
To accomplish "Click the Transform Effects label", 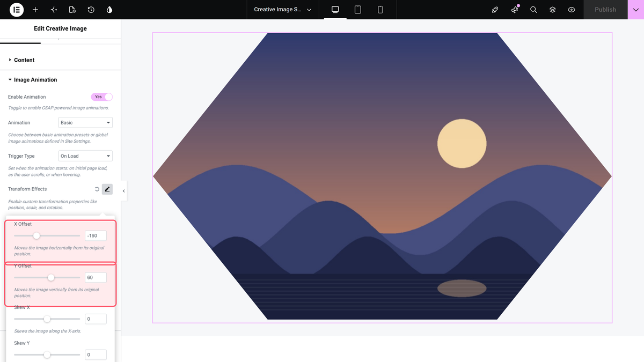I will (27, 189).
